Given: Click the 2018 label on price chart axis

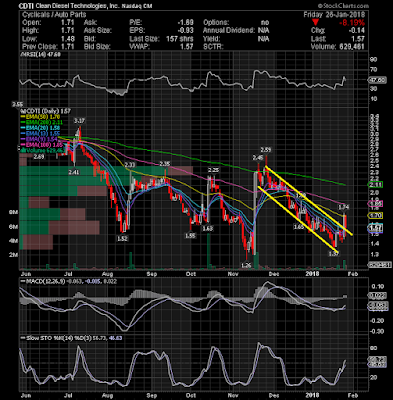Looking at the screenshot, I should [x=313, y=274].
